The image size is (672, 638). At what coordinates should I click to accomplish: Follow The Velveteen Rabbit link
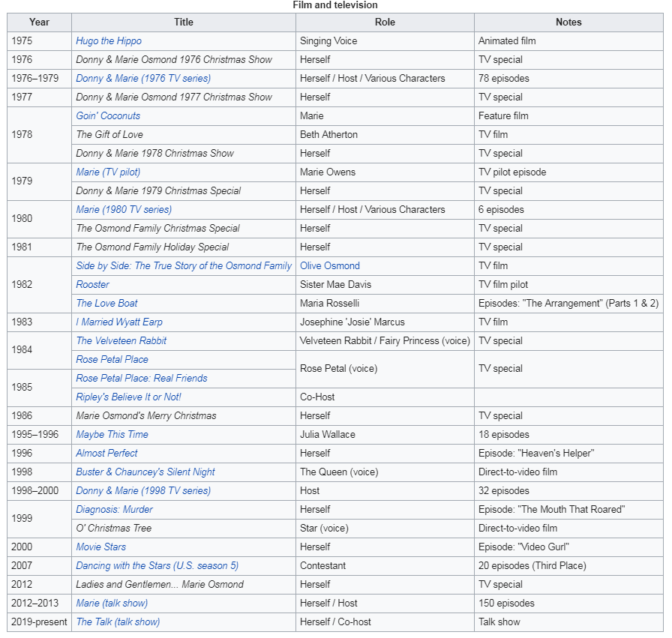[x=121, y=341]
